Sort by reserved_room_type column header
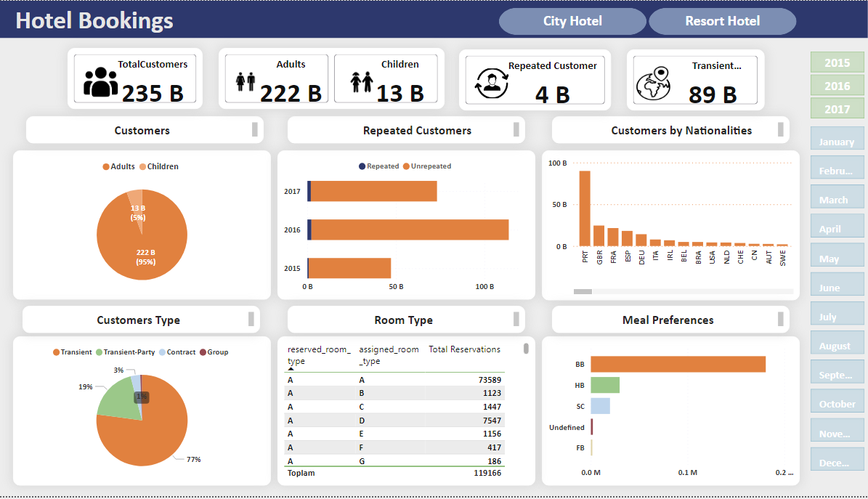The image size is (868, 499). click(319, 355)
